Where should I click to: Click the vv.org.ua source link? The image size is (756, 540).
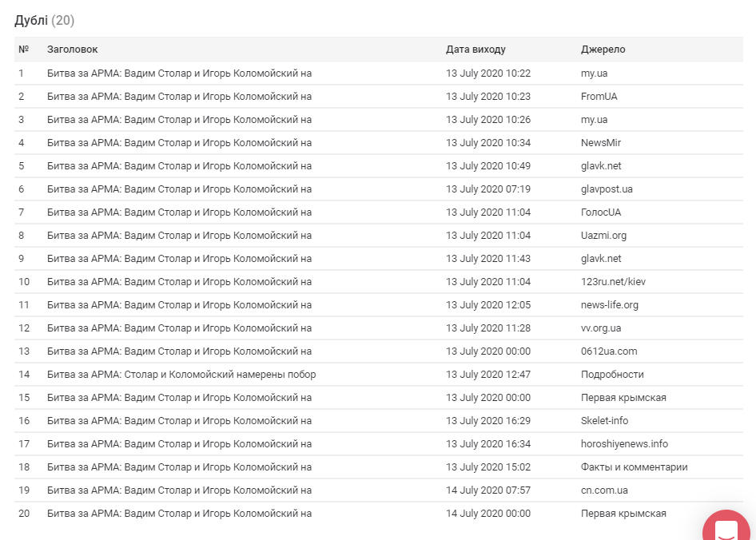601,328
